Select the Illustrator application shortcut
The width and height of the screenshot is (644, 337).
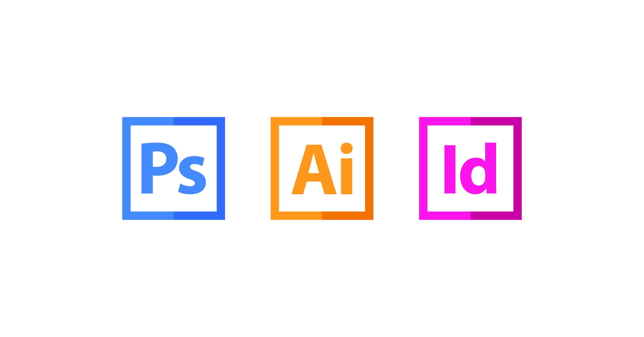point(322,168)
